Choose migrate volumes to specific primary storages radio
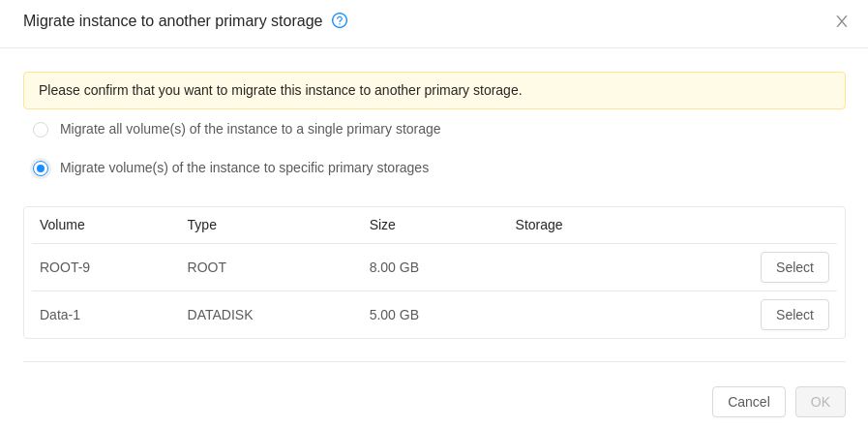This screenshot has width=868, height=428. 41,168
